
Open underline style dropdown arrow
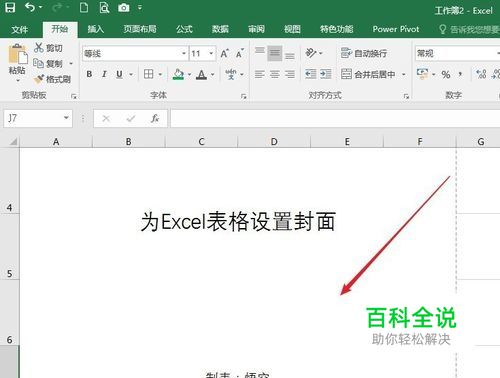point(131,74)
